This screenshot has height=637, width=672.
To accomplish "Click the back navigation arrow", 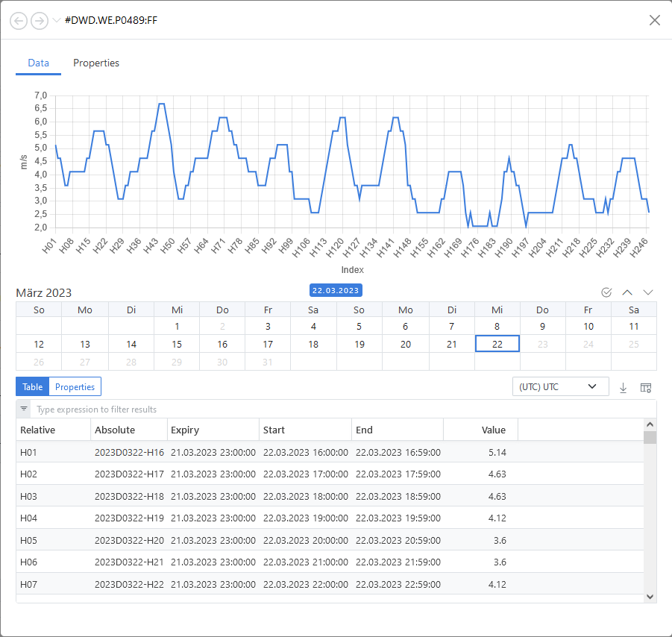I will [x=19, y=20].
